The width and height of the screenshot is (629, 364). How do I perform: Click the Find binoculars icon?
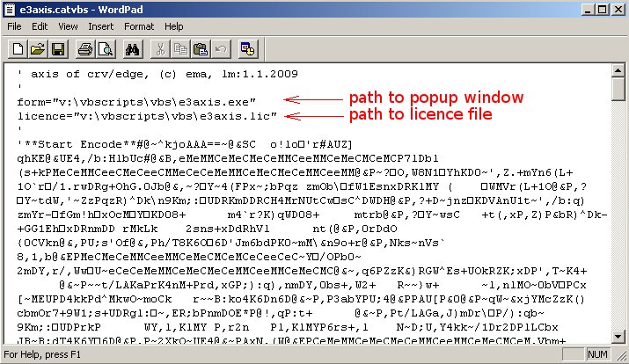point(131,47)
